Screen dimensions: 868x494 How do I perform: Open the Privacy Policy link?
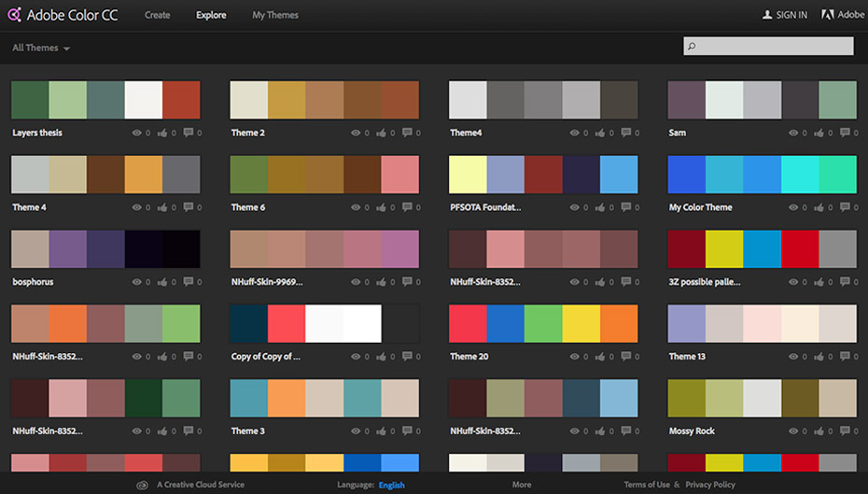[710, 485]
